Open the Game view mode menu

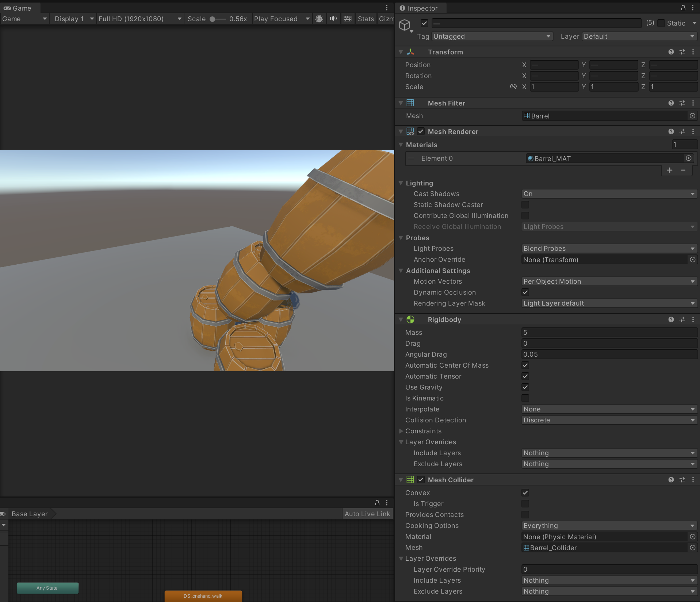(x=24, y=19)
